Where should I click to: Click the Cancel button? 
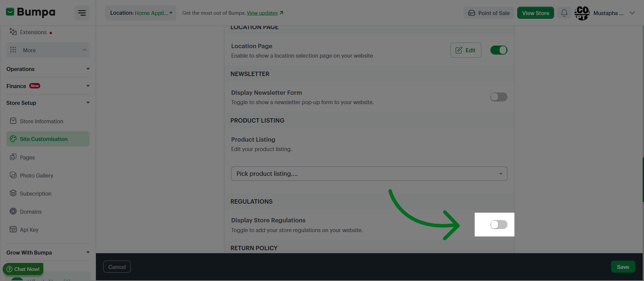pos(117,267)
